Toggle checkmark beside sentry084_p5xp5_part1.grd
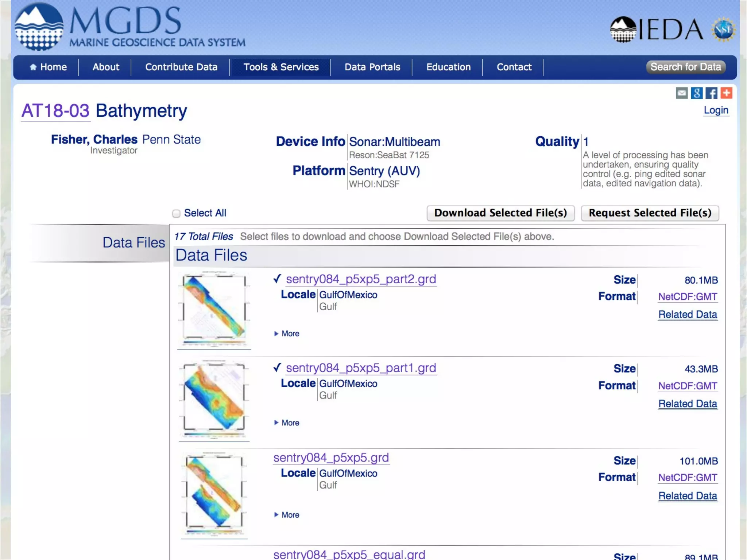747x560 pixels. tap(277, 367)
